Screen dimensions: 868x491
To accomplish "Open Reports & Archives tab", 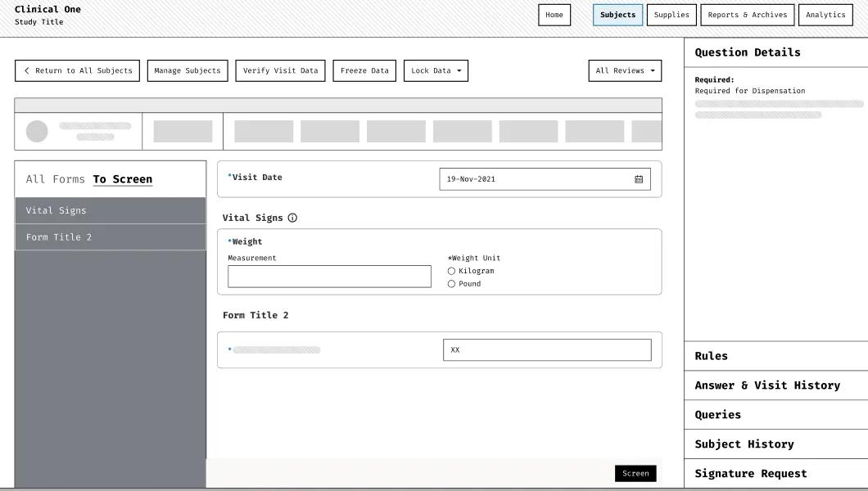I will [x=748, y=15].
